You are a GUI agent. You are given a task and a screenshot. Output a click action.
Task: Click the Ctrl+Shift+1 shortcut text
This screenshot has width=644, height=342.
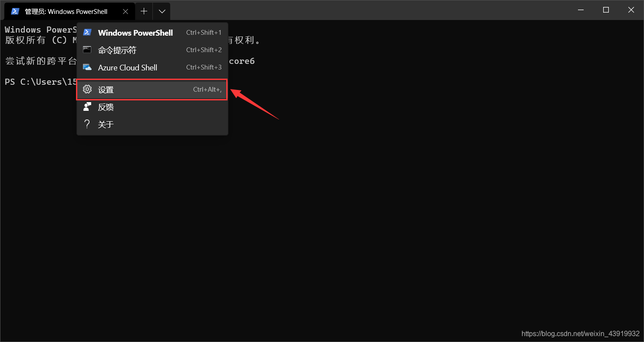[204, 33]
